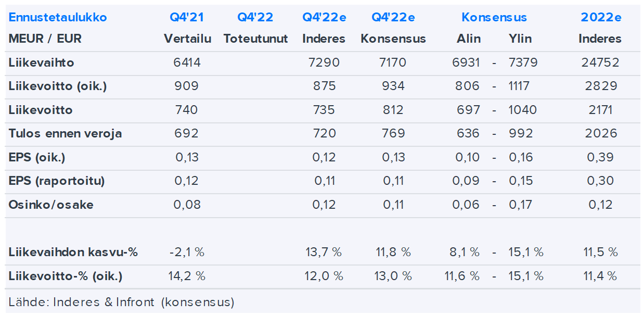644x315 pixels.
Task: Click the Lähde: Inderes & Infront source note
Action: coord(122,302)
